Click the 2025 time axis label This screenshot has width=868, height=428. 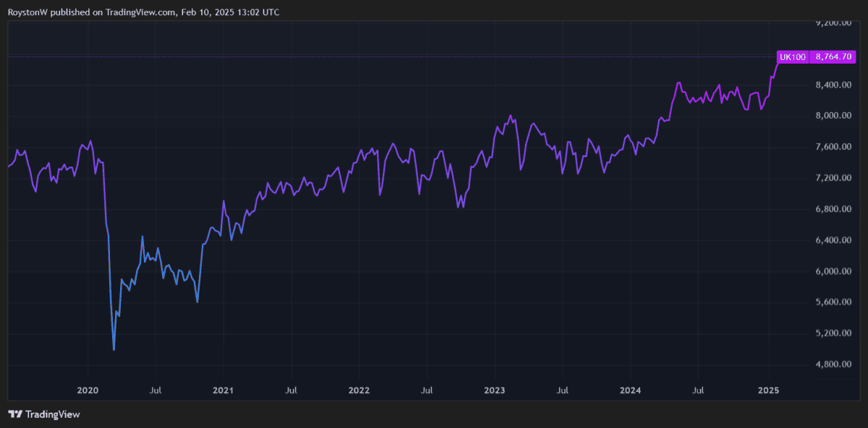point(767,390)
